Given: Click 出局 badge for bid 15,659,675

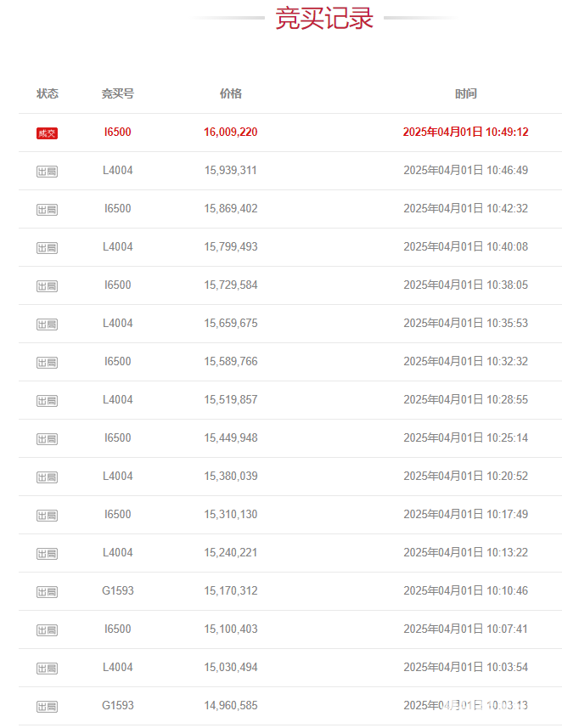Looking at the screenshot, I should 47,324.
